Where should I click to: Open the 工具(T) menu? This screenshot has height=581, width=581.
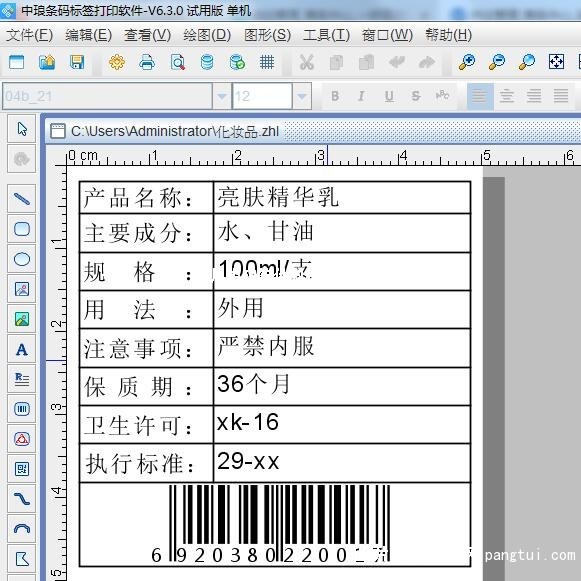pyautogui.click(x=326, y=35)
